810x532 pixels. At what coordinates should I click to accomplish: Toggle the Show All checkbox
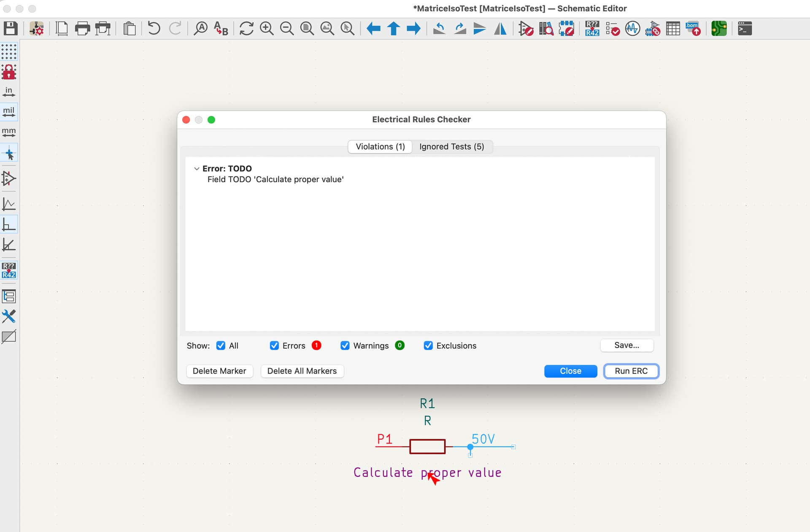pyautogui.click(x=221, y=346)
